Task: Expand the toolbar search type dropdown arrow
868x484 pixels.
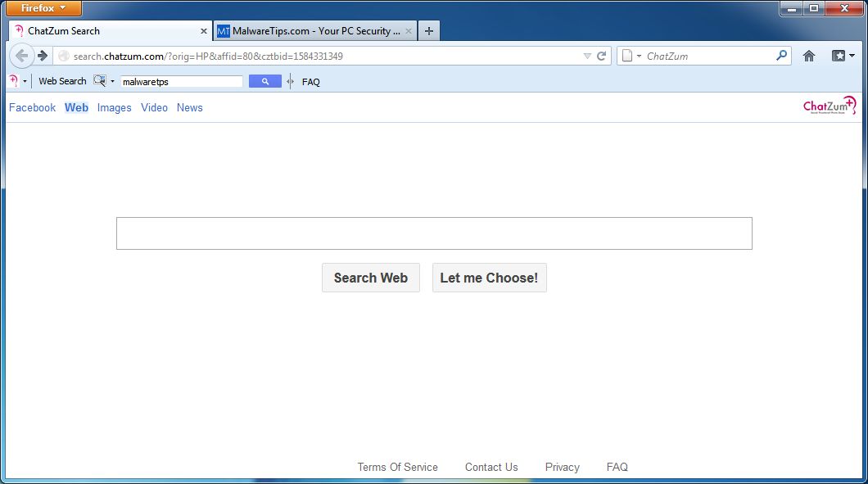Action: [x=112, y=81]
